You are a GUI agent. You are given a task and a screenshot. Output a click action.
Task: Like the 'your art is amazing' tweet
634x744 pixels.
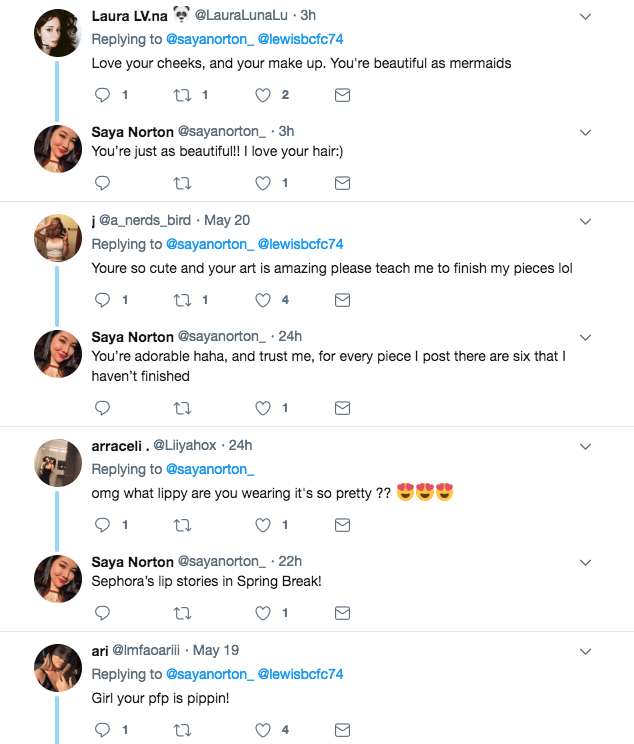(263, 299)
